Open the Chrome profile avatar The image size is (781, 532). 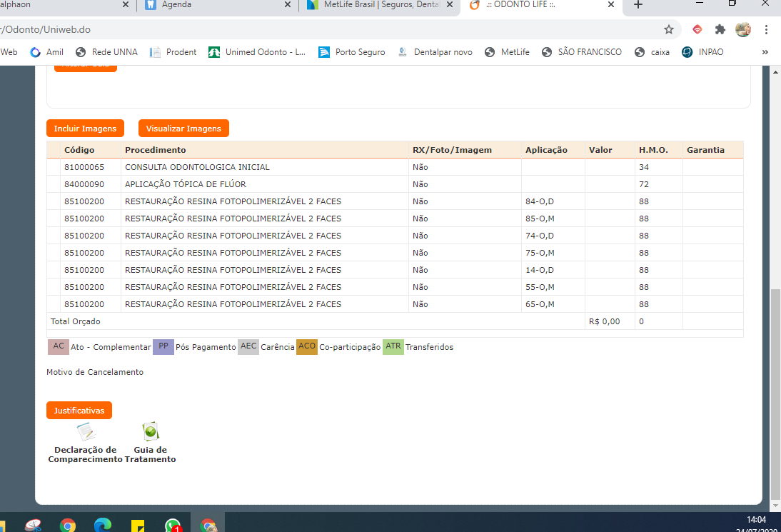(742, 29)
